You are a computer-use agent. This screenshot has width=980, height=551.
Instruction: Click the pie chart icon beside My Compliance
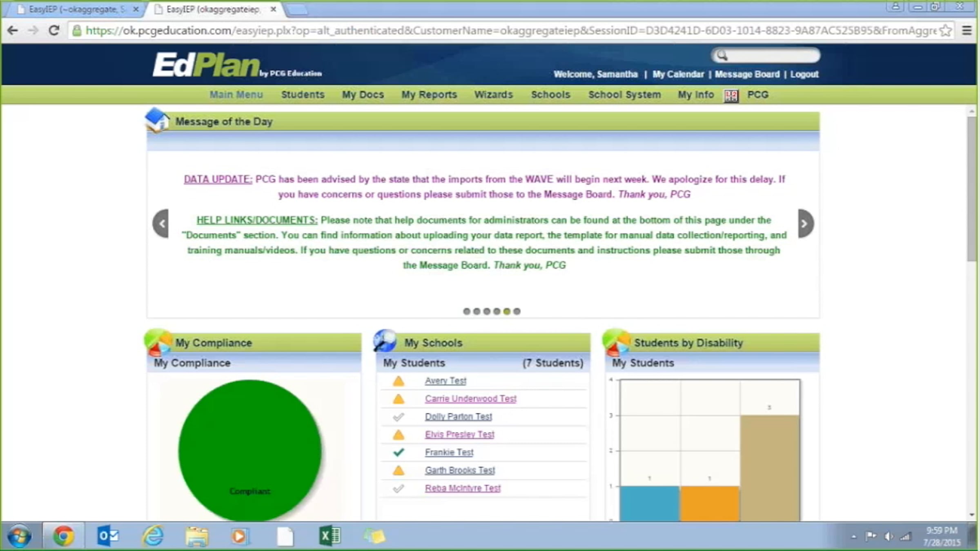158,342
